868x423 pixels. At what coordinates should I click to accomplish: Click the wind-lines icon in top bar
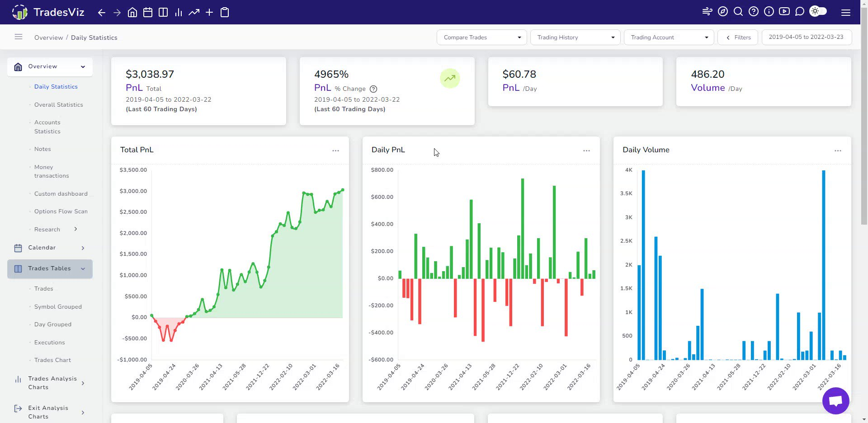click(x=708, y=12)
